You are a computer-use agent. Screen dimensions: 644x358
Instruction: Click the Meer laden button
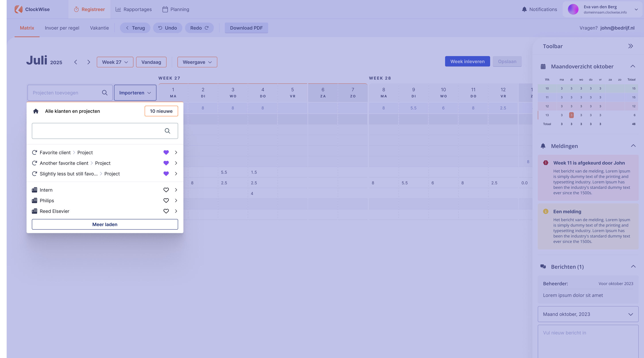(105, 224)
